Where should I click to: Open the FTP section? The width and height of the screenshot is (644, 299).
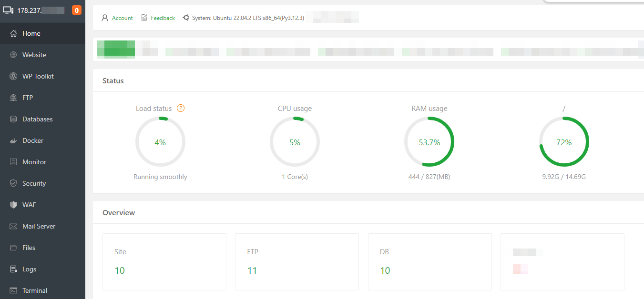coord(42,98)
